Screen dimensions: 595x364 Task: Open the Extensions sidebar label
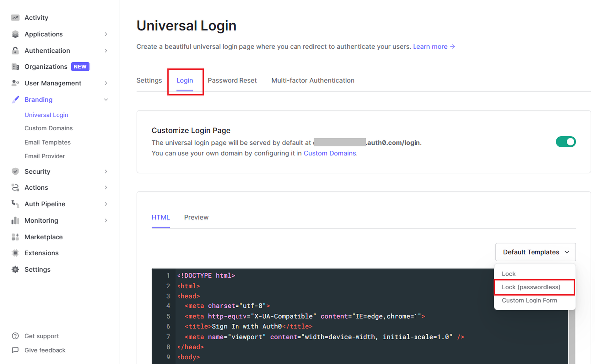pyautogui.click(x=42, y=253)
